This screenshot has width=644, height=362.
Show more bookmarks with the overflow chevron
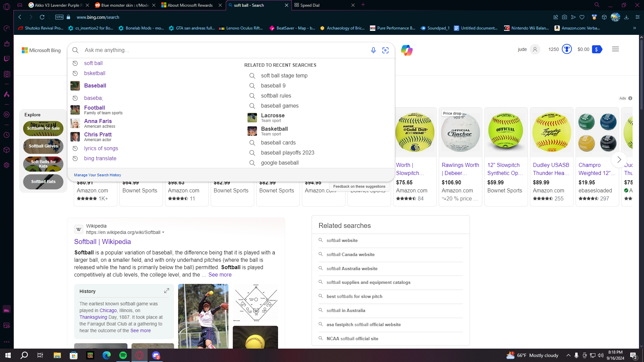[x=634, y=28]
